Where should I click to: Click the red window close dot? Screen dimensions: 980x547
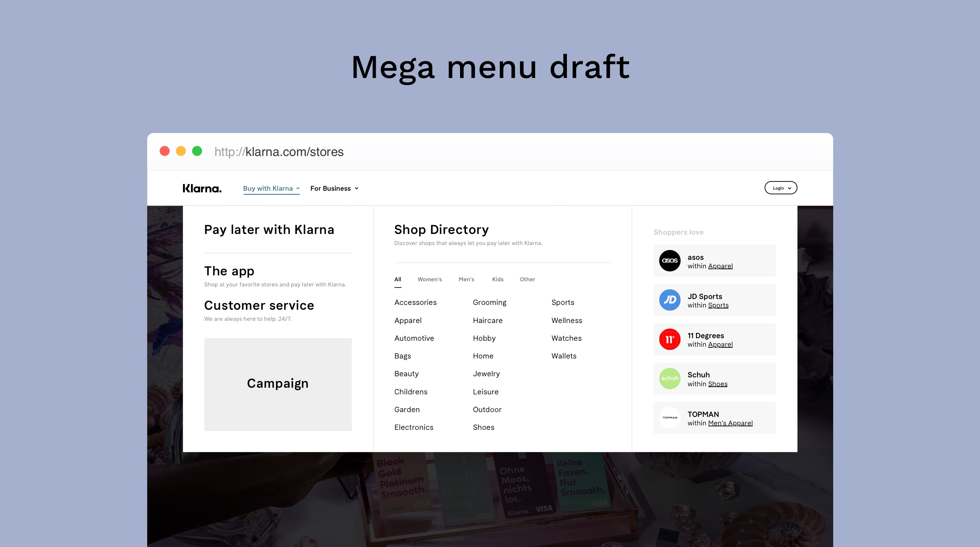pyautogui.click(x=164, y=151)
